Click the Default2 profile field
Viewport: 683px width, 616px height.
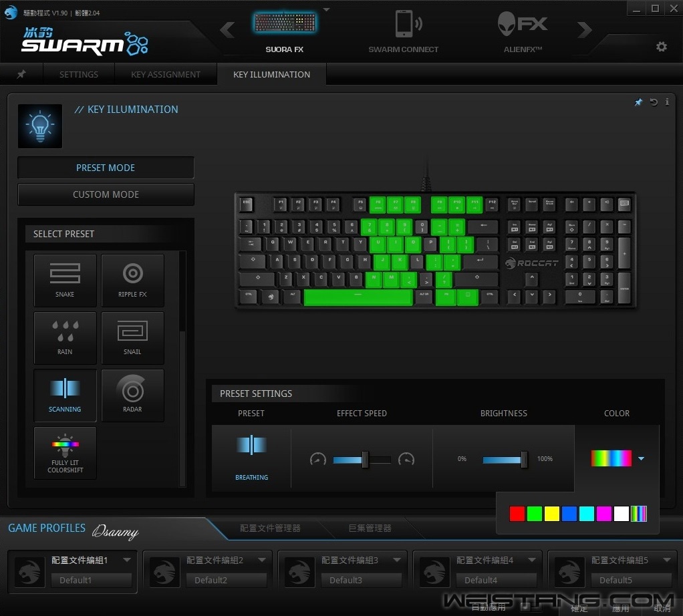(227, 581)
